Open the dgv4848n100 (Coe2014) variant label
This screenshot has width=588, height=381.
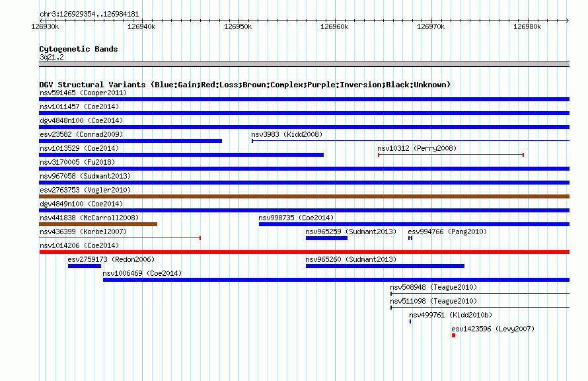click(81, 120)
